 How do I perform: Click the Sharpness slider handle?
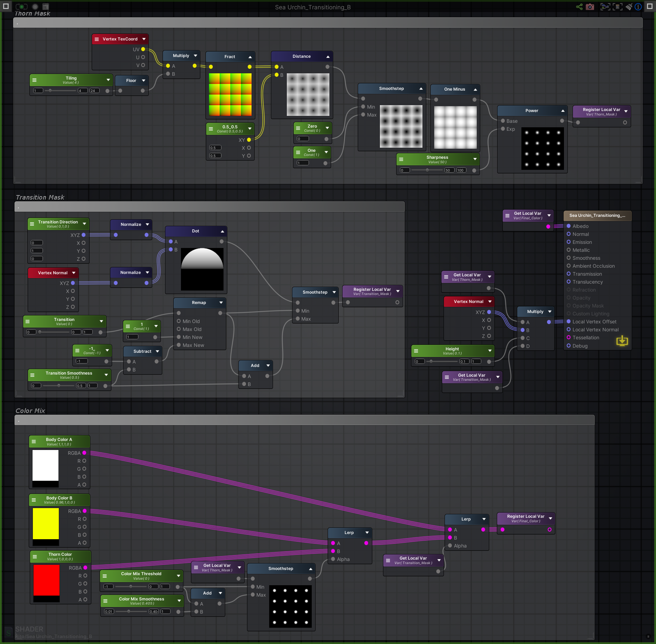427,170
